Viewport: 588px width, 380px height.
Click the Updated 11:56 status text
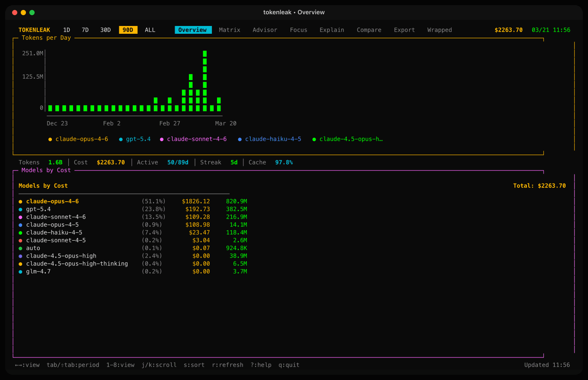pyautogui.click(x=547, y=365)
